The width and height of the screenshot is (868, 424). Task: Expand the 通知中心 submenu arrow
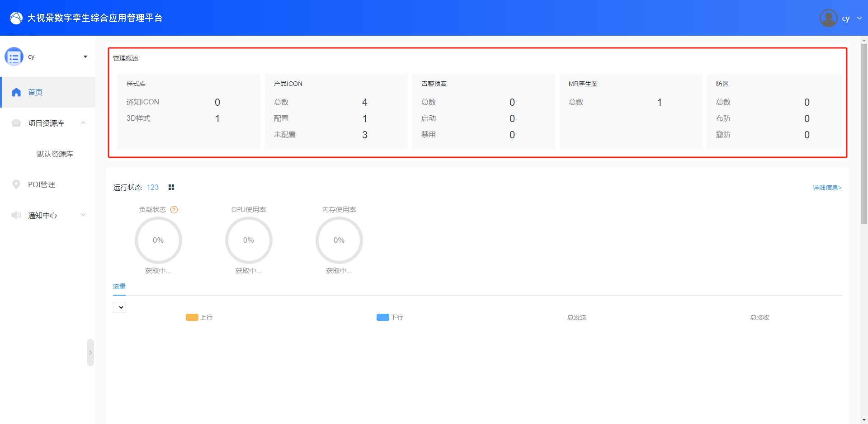point(83,215)
